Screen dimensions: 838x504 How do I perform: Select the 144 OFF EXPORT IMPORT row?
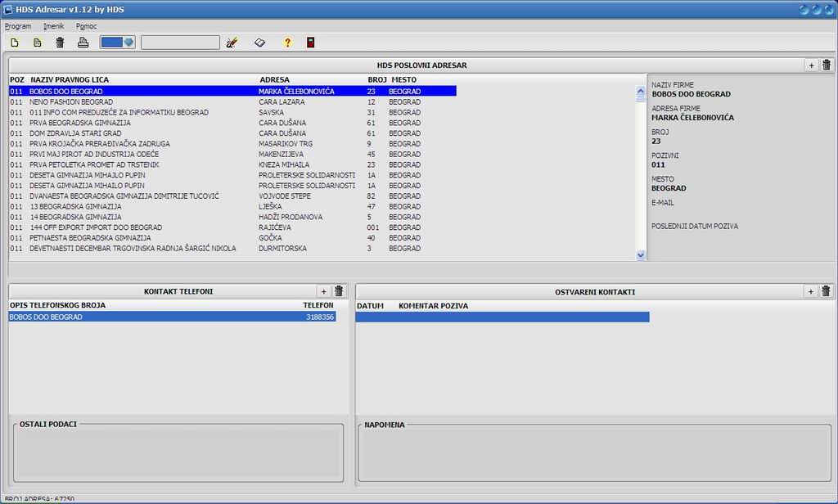coord(232,227)
